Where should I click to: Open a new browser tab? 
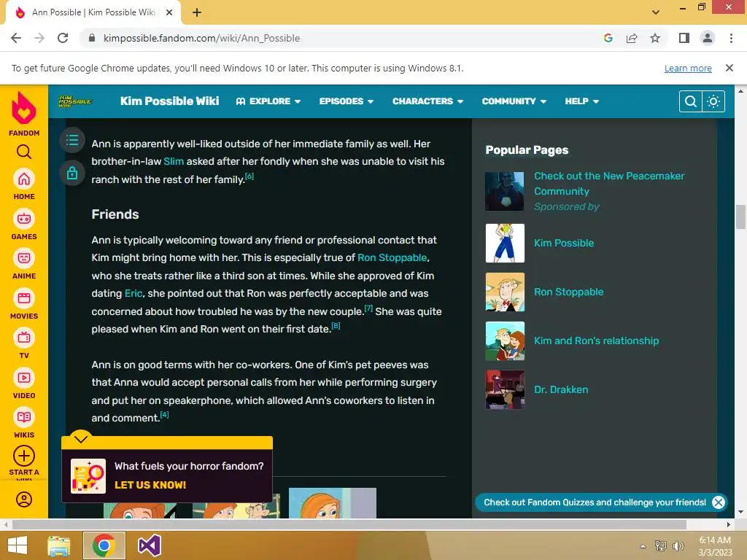[197, 12]
